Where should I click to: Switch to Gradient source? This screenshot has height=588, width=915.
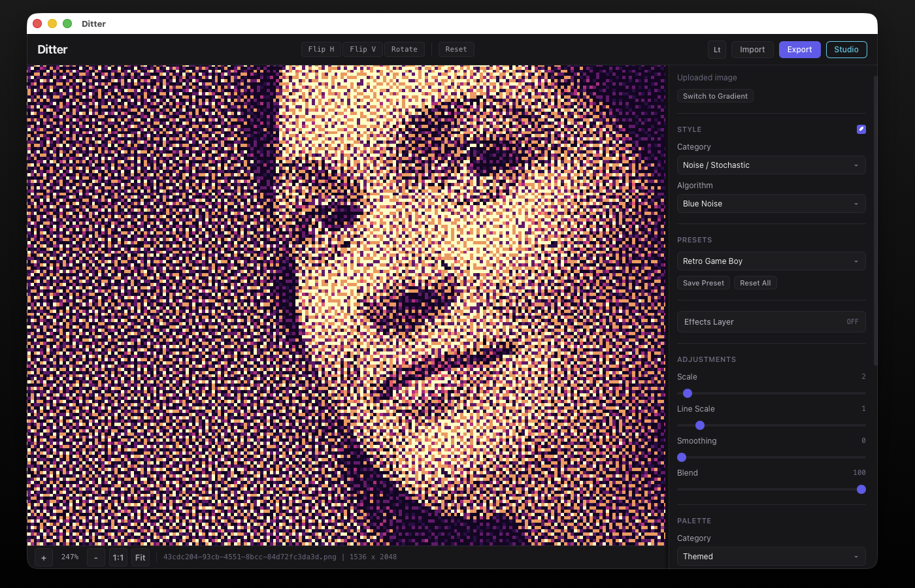pos(715,96)
